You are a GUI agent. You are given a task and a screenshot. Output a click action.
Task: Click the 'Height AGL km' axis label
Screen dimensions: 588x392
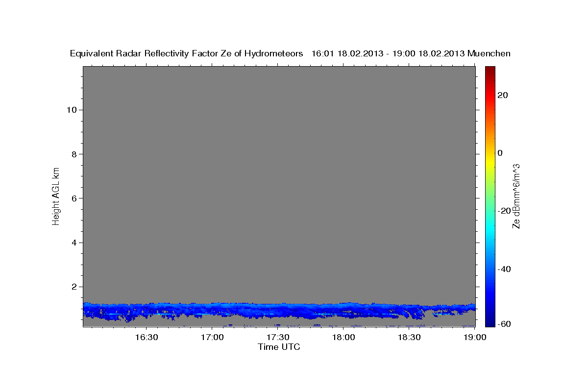point(56,196)
